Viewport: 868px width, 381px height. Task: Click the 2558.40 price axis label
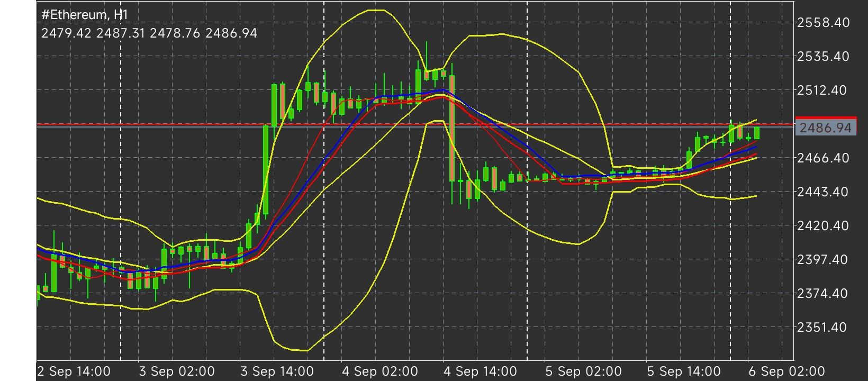[x=823, y=22]
